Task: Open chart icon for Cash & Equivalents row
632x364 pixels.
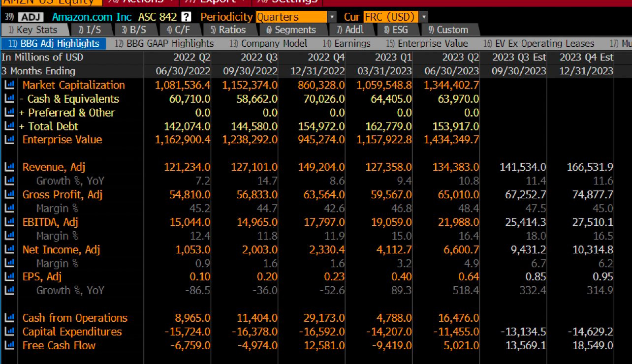Action: (x=9, y=99)
